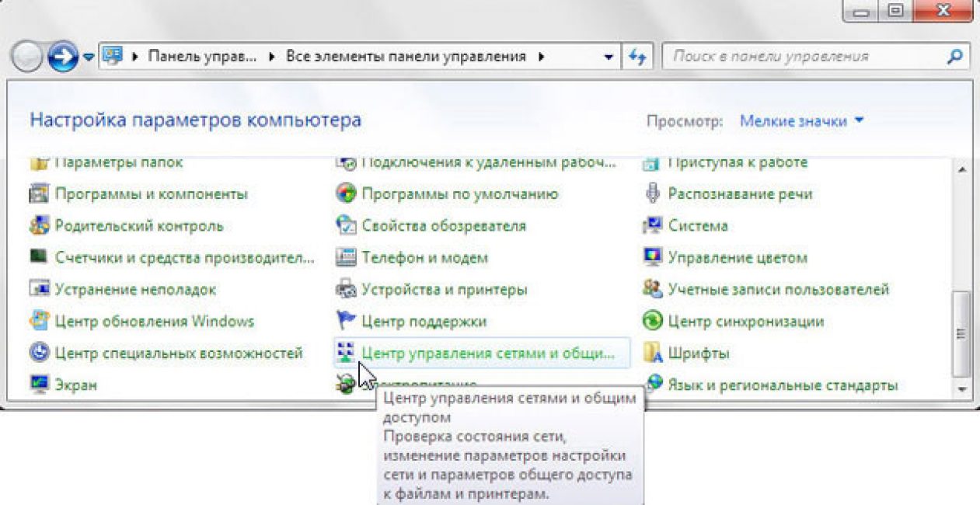Click the Система icon

[x=653, y=225]
